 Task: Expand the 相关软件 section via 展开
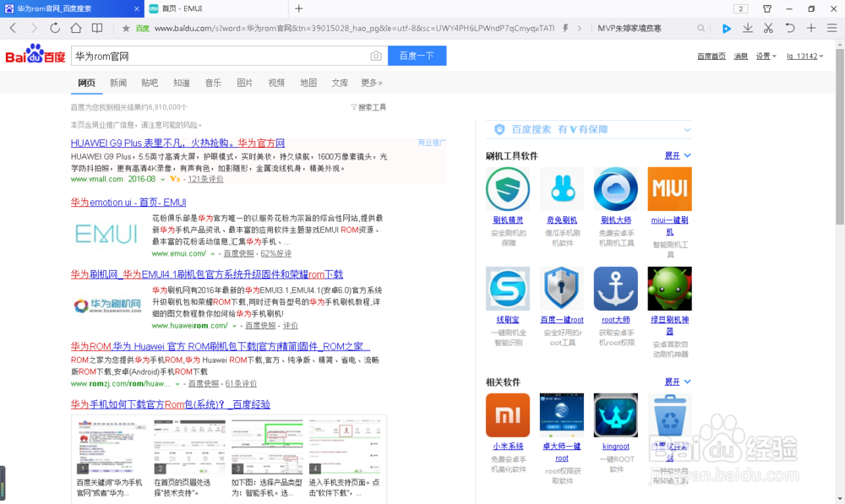[674, 382]
